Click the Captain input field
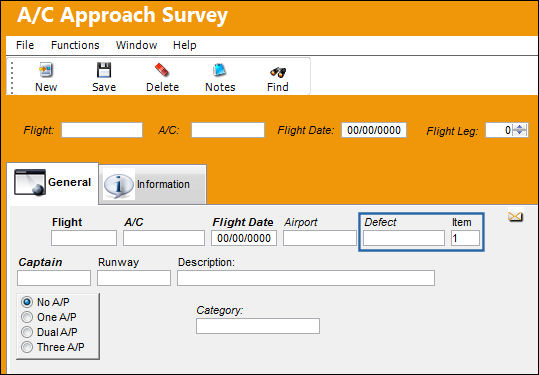Viewport: 539px width, 375px height. pyautogui.click(x=54, y=278)
